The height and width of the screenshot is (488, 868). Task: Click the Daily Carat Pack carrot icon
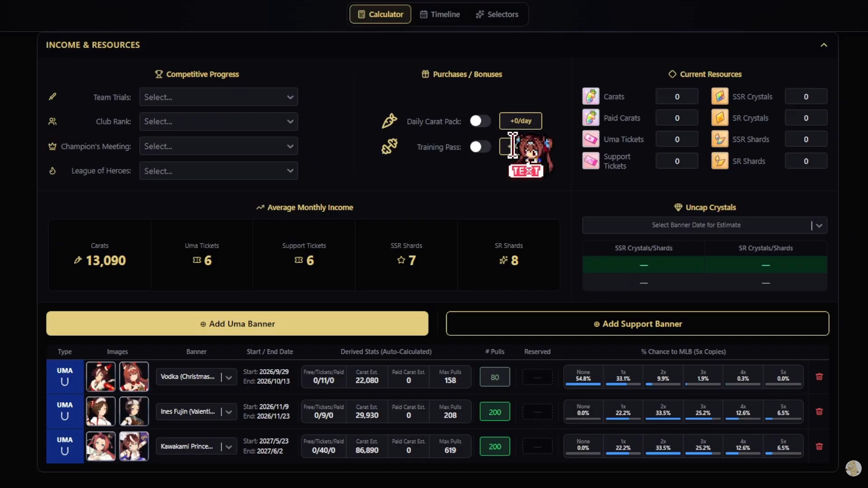(x=389, y=121)
